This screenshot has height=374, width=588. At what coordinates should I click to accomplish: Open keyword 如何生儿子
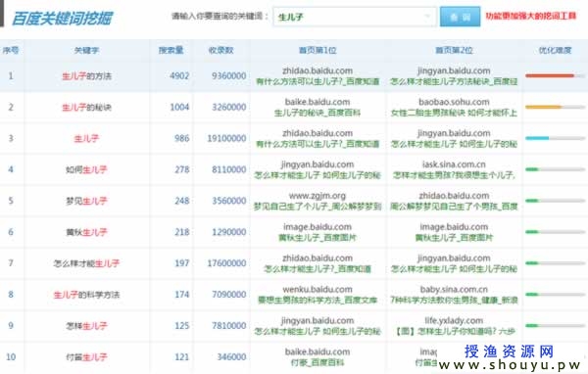point(86,169)
